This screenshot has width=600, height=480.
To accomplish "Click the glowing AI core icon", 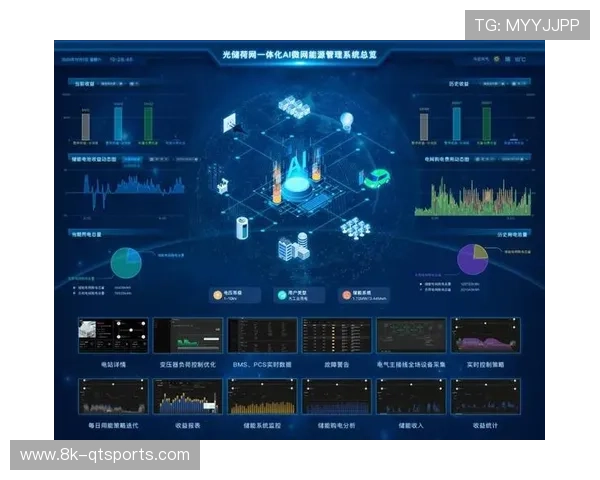I will click(297, 173).
